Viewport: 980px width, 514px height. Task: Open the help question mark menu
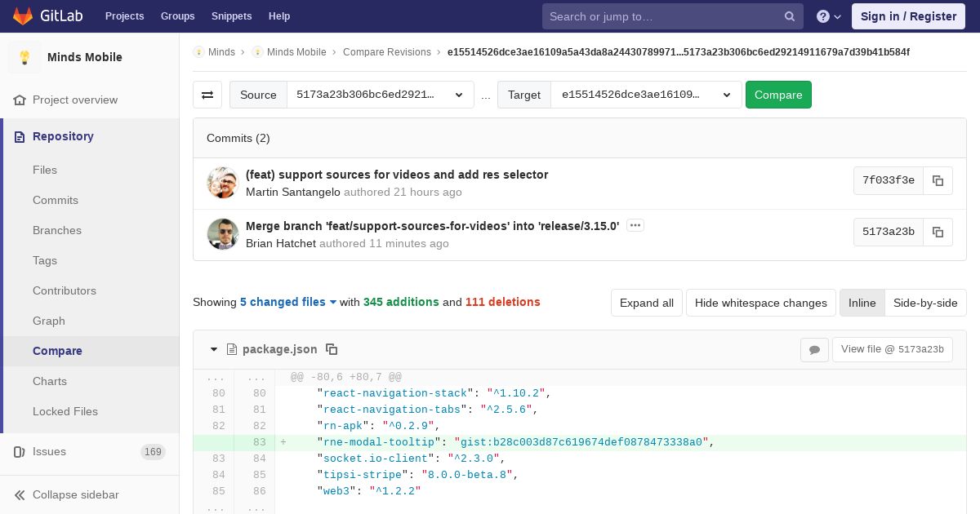tap(829, 16)
